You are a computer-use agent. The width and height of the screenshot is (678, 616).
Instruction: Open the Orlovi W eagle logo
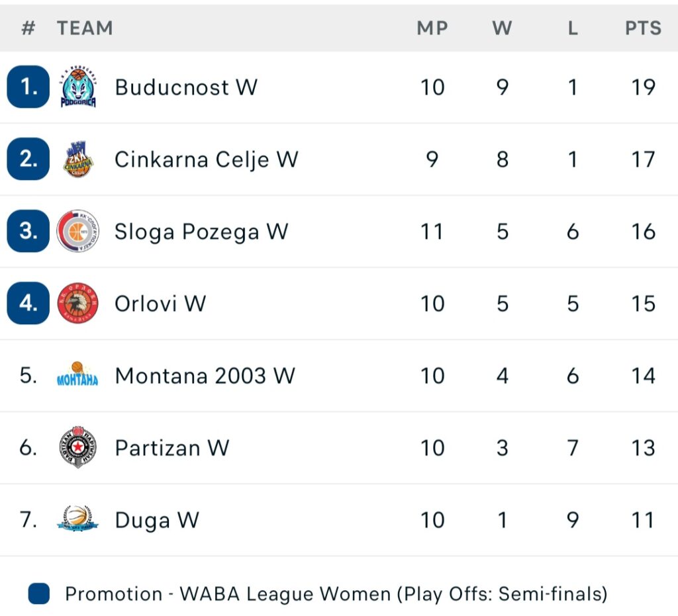coord(78,303)
